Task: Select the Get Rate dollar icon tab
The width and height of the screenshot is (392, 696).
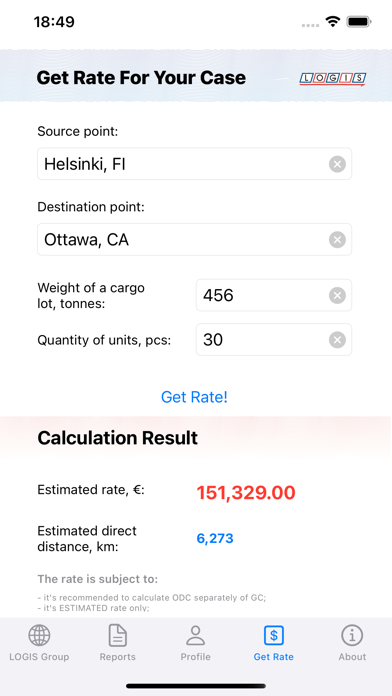Action: point(273,643)
